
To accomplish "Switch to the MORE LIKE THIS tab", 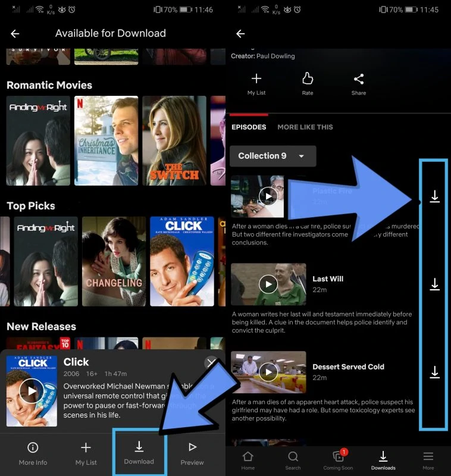I will click(305, 127).
